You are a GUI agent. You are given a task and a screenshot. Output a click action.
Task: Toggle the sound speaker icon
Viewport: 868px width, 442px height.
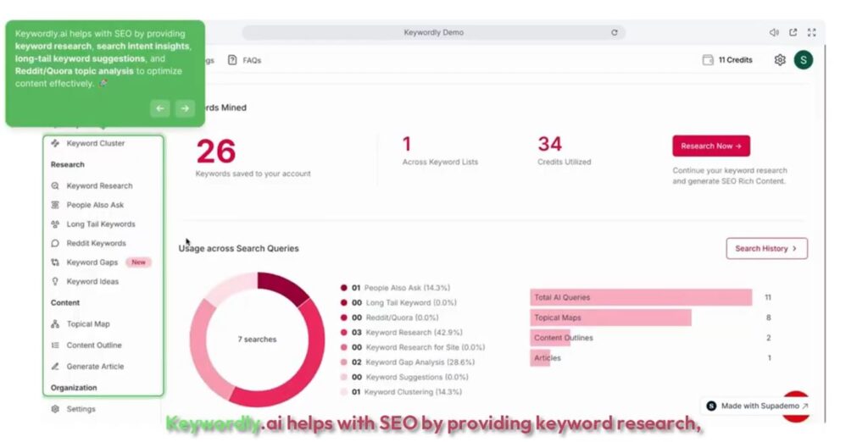click(x=774, y=33)
